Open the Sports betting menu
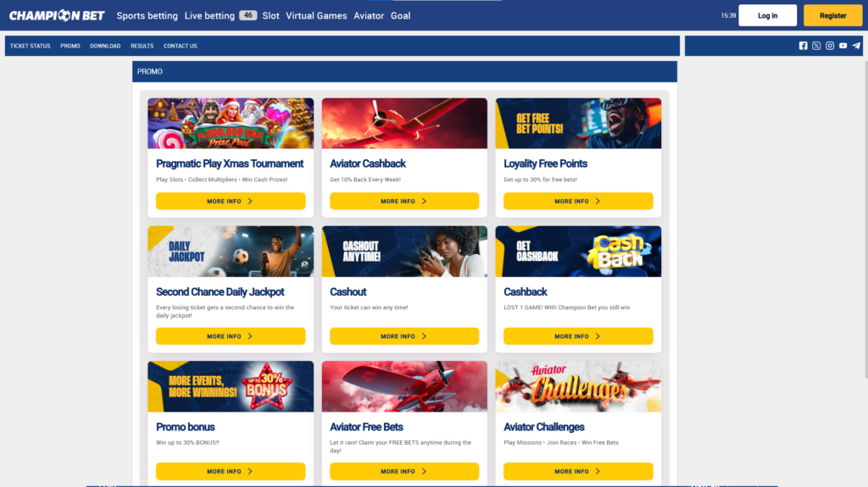Image resolution: width=868 pixels, height=487 pixels. pyautogui.click(x=147, y=15)
